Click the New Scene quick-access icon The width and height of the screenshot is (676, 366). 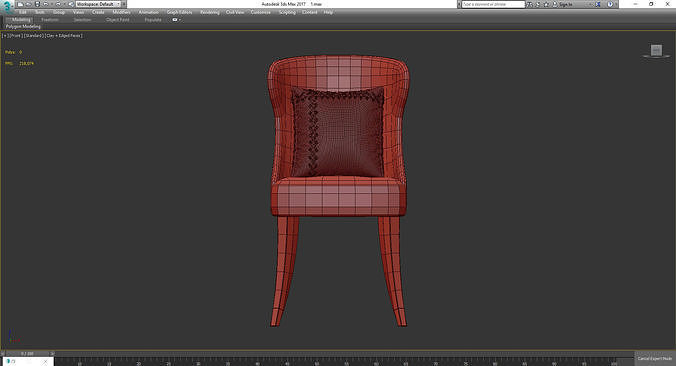(20, 4)
